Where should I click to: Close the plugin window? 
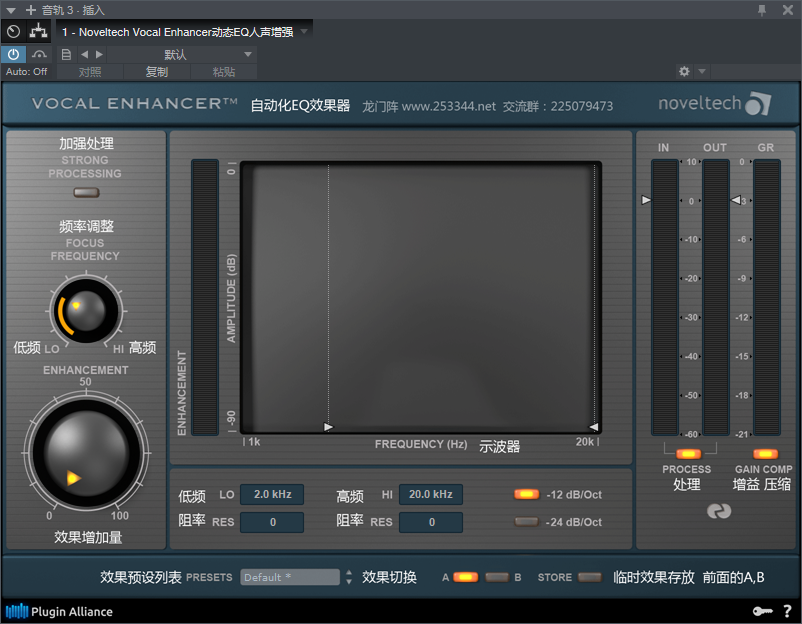point(788,10)
